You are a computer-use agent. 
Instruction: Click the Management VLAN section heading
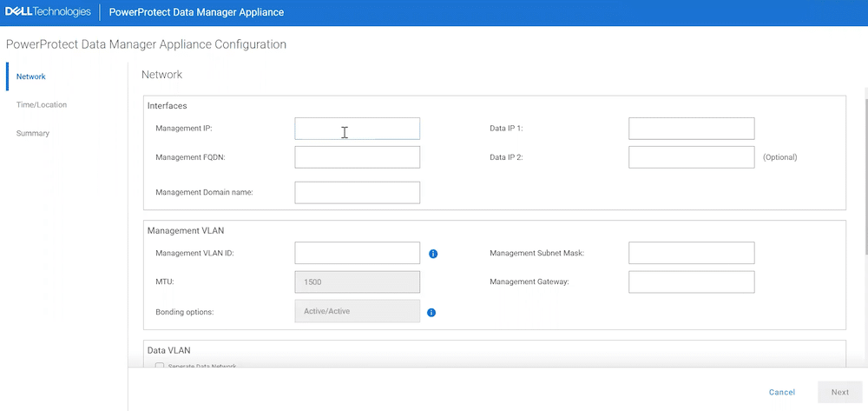186,230
